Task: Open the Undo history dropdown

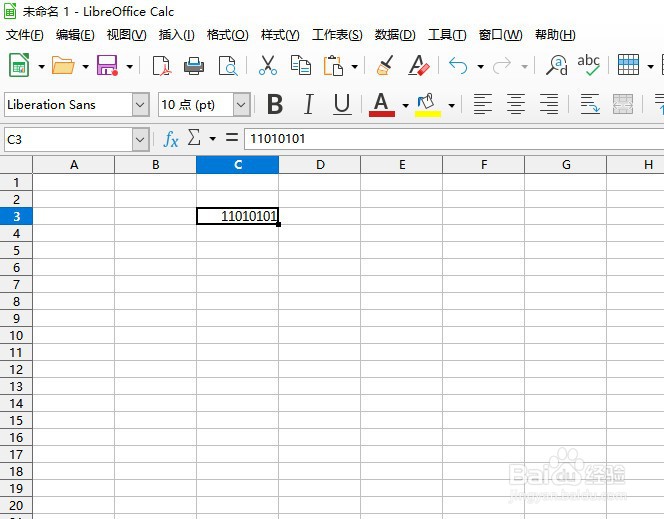Action: [480, 66]
